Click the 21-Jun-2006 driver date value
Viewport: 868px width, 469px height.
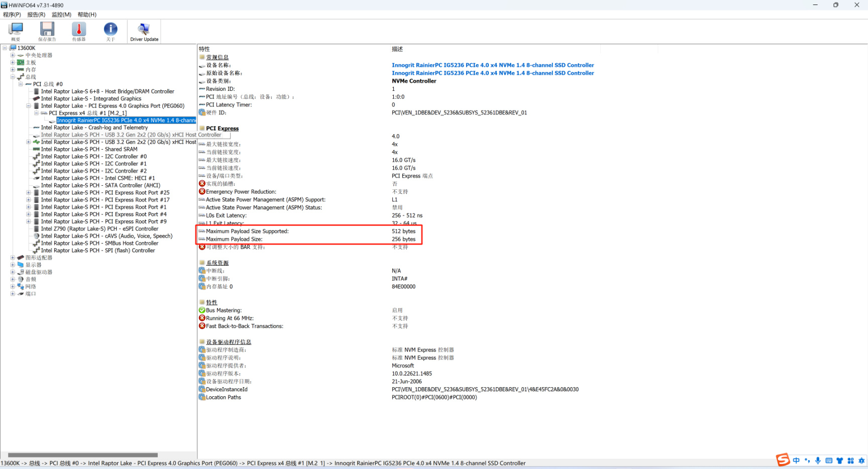click(x=407, y=382)
